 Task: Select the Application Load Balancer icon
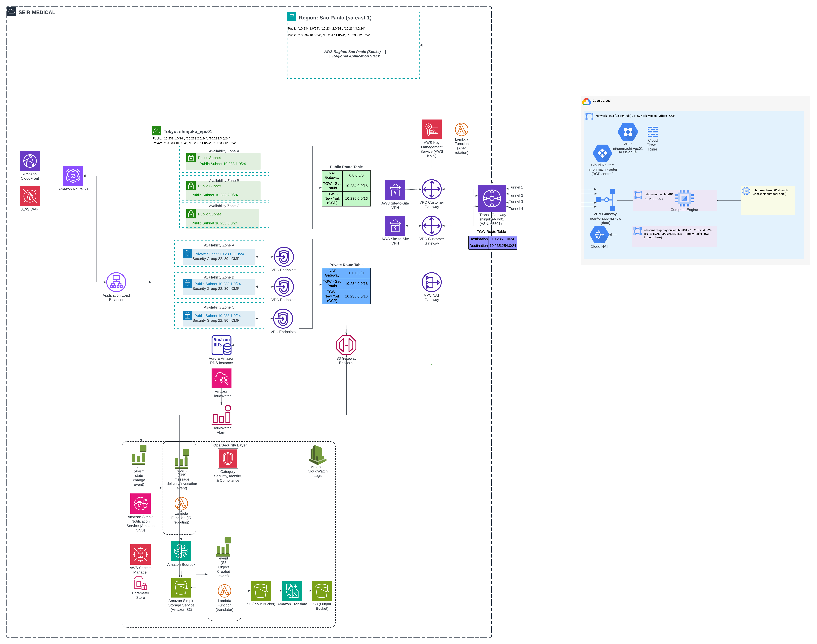[116, 282]
